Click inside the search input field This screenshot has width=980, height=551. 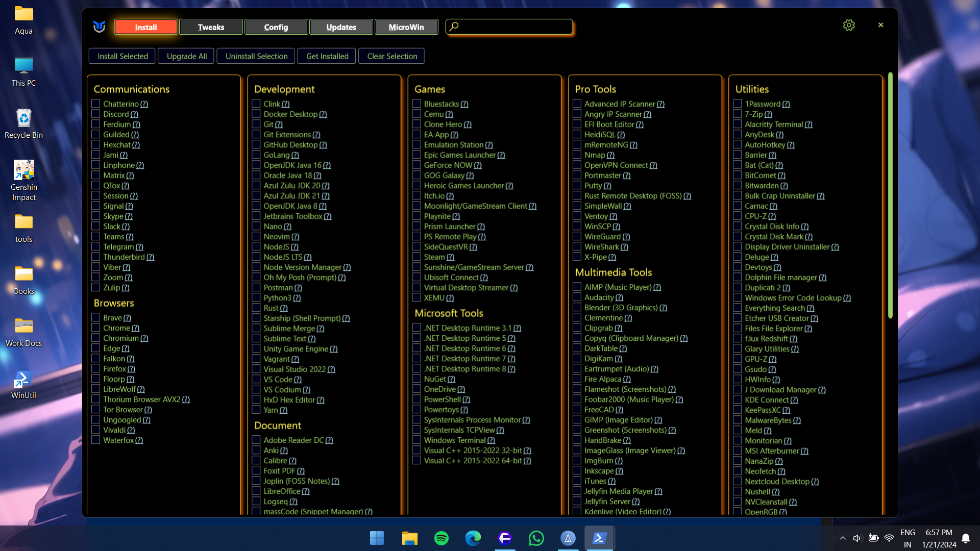coord(516,27)
